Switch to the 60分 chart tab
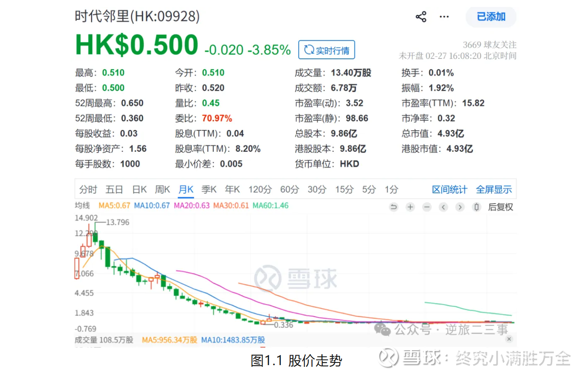This screenshot has width=588, height=376. pyautogui.click(x=290, y=189)
